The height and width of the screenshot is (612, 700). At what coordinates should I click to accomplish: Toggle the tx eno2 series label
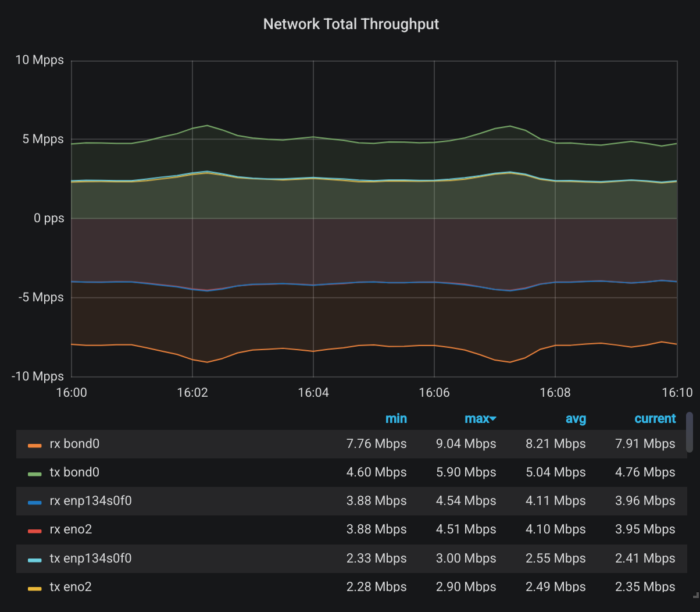click(x=71, y=587)
